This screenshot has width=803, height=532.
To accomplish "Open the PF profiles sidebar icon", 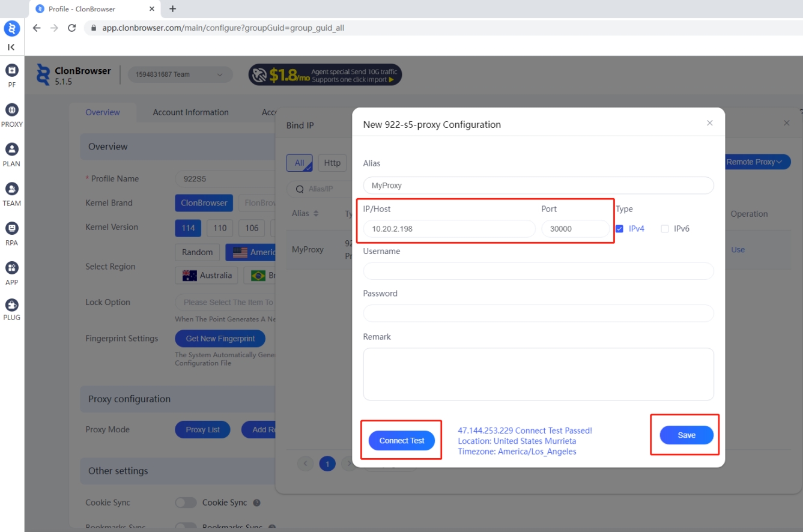I will (x=11, y=71).
